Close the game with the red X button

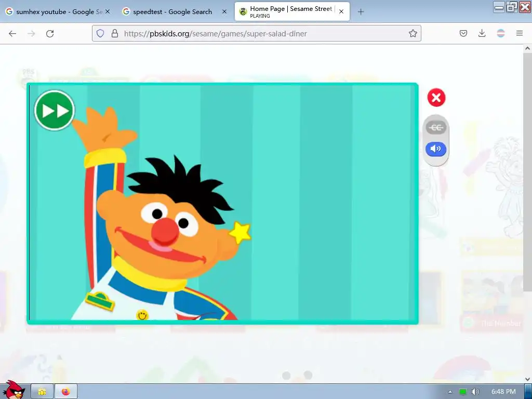436,98
